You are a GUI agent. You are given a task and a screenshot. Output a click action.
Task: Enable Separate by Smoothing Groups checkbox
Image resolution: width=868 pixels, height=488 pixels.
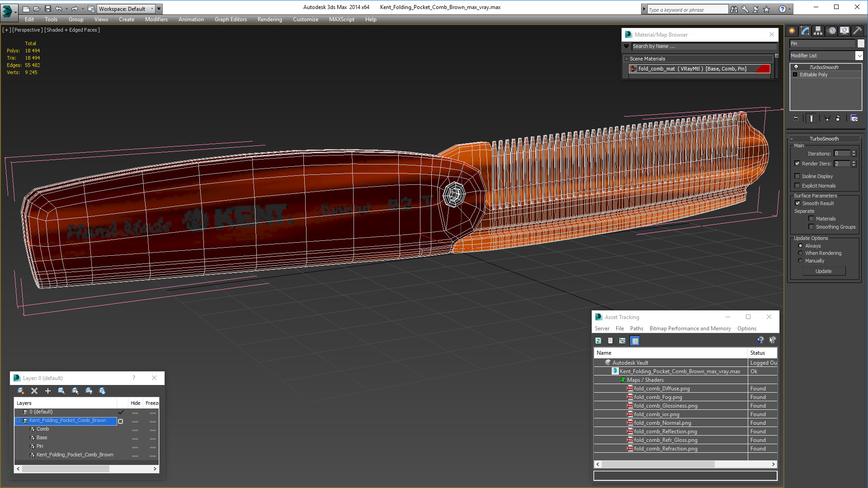(x=811, y=227)
